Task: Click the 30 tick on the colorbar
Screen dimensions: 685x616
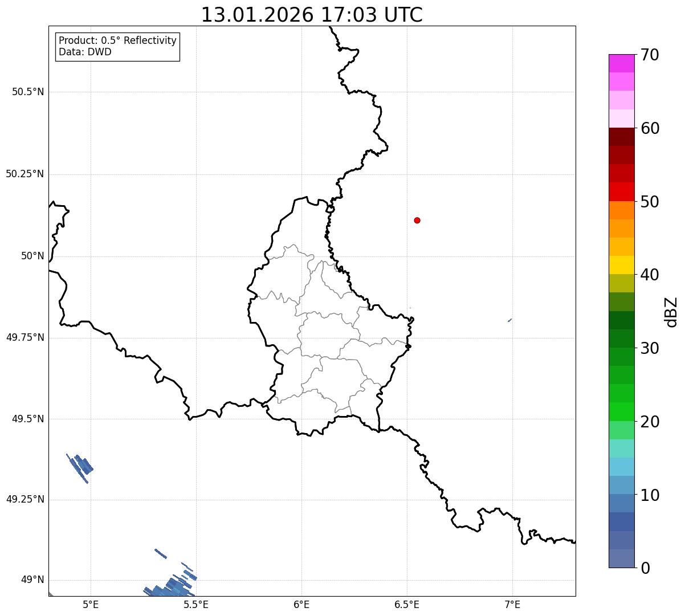Action: click(x=650, y=348)
